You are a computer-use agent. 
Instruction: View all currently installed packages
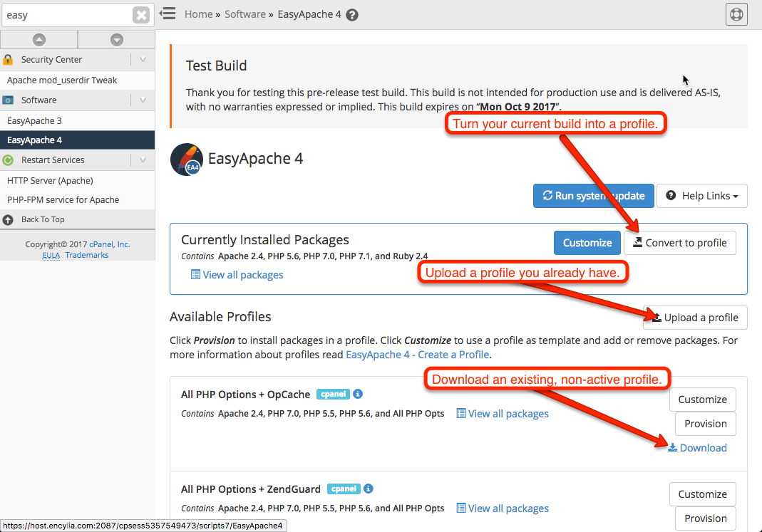[237, 275]
